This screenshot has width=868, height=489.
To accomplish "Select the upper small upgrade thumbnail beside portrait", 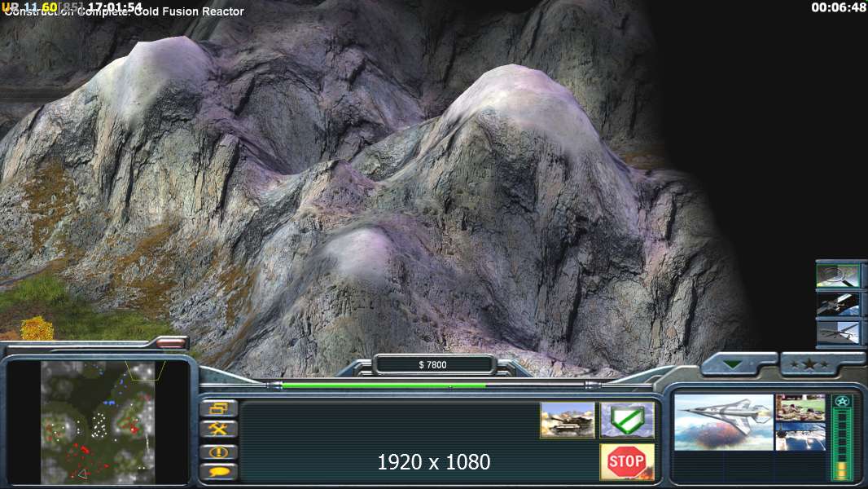I will 800,407.
